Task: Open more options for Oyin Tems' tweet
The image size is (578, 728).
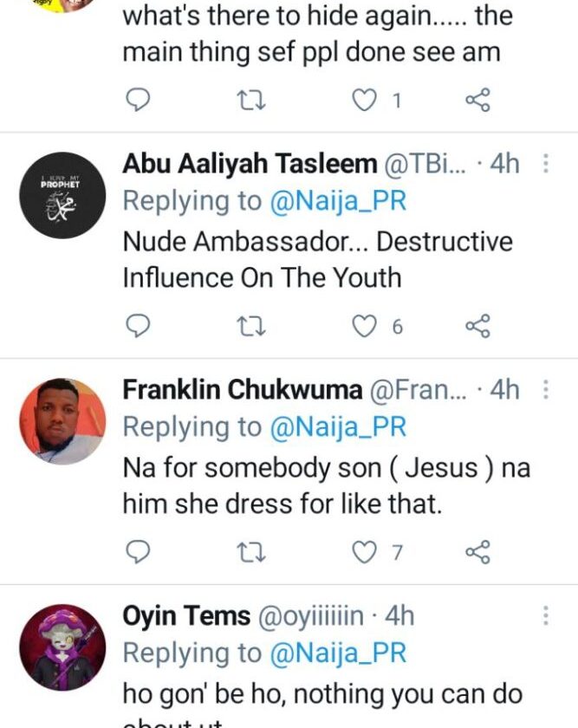Action: [546, 616]
